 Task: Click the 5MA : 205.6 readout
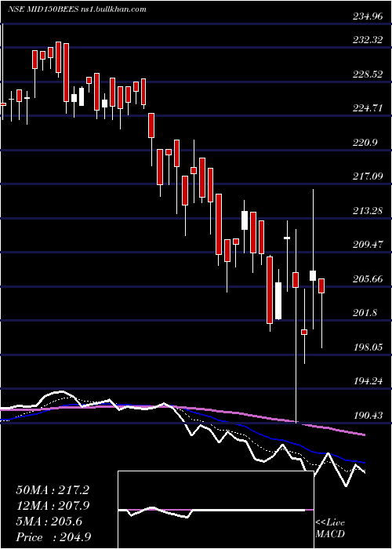[49, 522]
